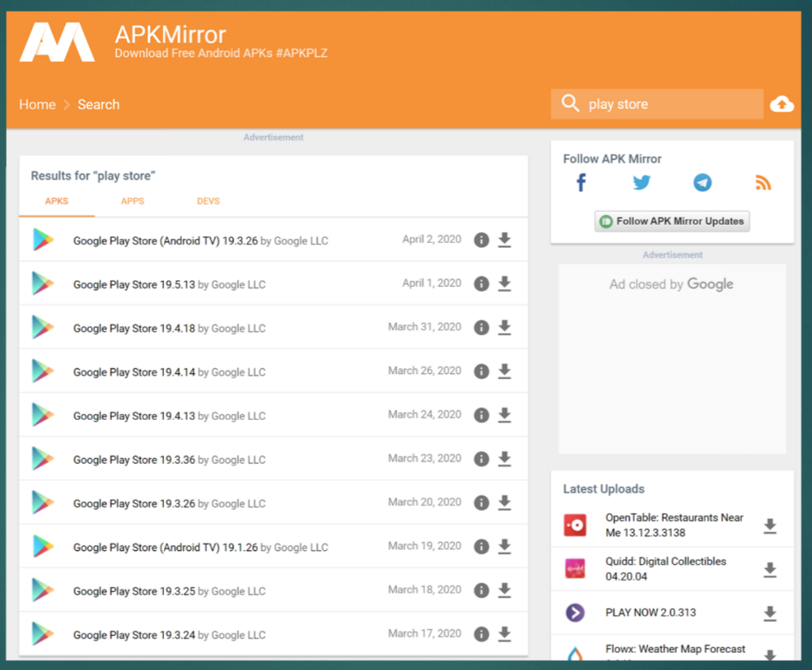The height and width of the screenshot is (670, 812).
Task: Download Google Play Store 19.5.13
Action: click(505, 284)
